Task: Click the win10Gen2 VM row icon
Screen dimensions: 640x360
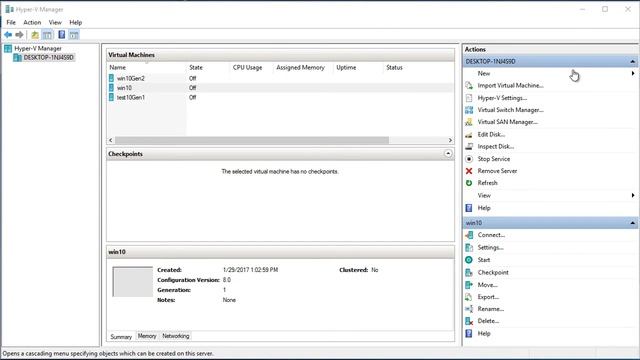Action: (111, 78)
